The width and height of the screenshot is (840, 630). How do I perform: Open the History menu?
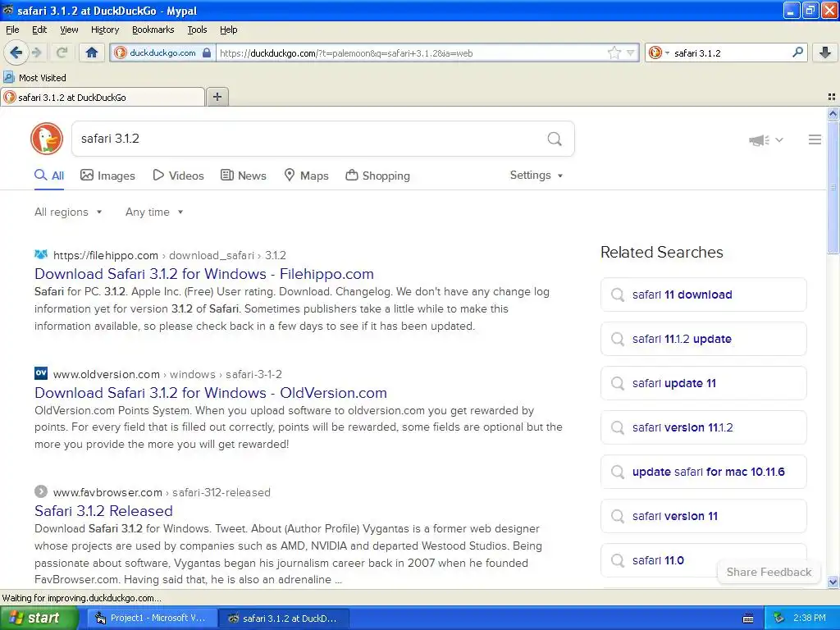tap(105, 30)
